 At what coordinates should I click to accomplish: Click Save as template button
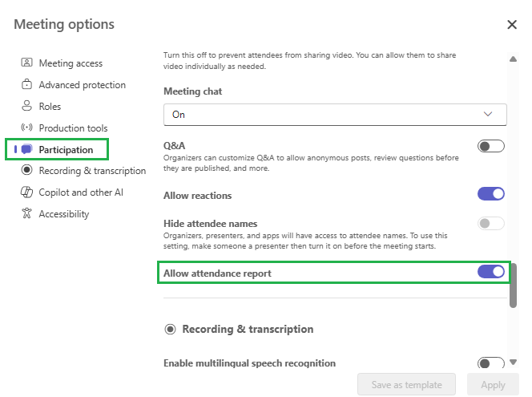(406, 385)
